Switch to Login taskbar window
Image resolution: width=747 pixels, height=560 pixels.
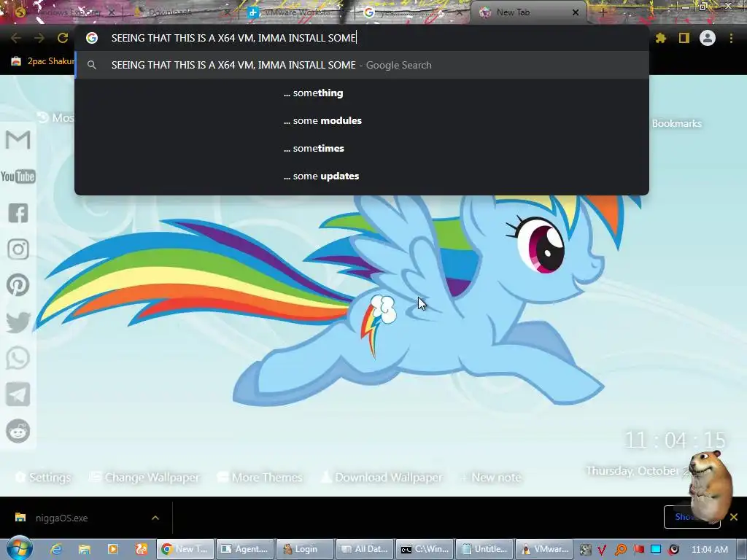coord(305,549)
